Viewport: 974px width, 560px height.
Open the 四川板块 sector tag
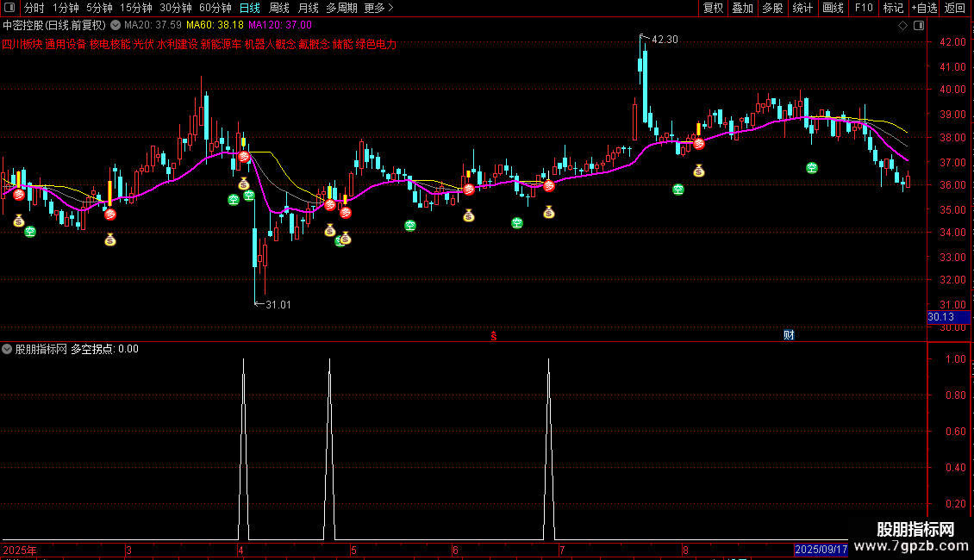22,44
